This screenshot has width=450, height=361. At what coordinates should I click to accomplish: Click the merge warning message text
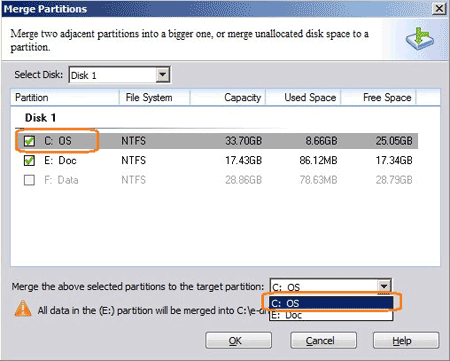(x=153, y=311)
